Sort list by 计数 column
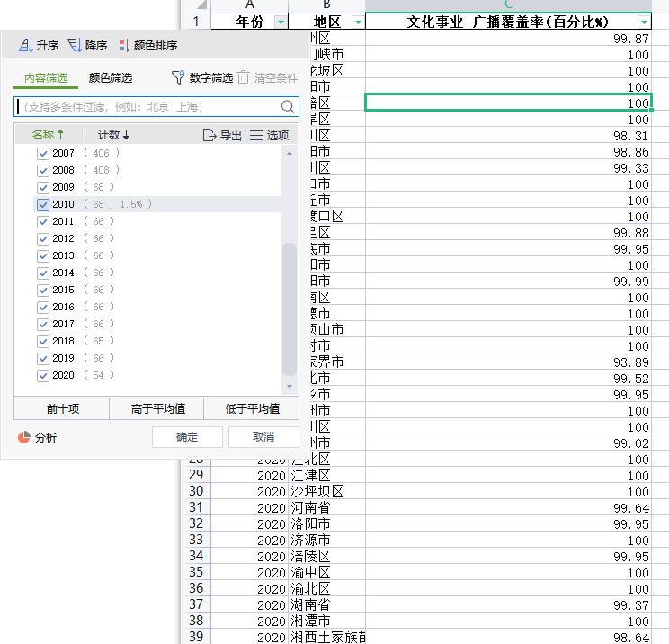 pos(113,135)
